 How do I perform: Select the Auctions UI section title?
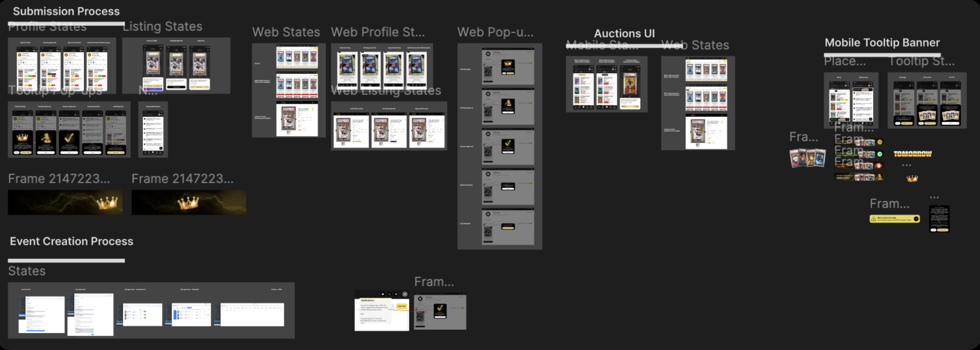624,34
